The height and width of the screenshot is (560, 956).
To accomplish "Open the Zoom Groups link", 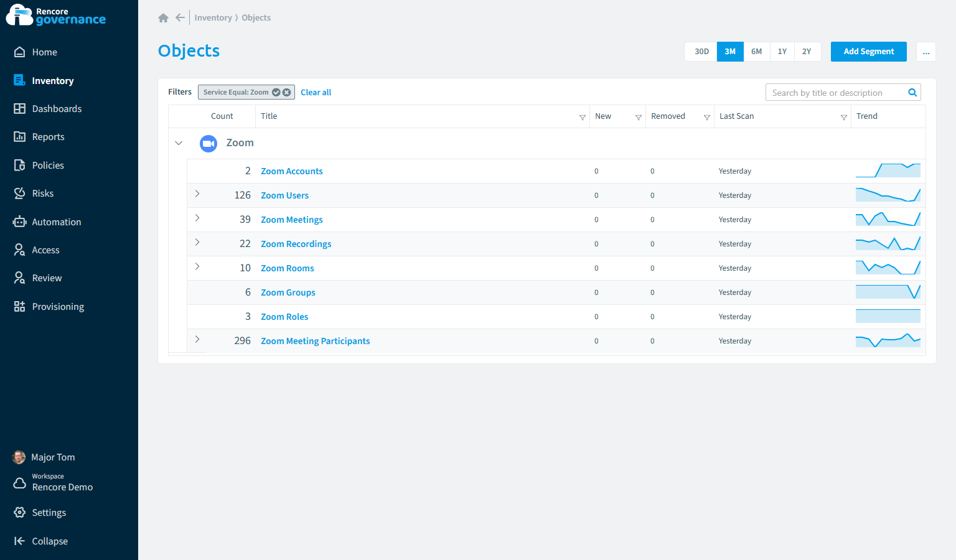I will (x=288, y=292).
